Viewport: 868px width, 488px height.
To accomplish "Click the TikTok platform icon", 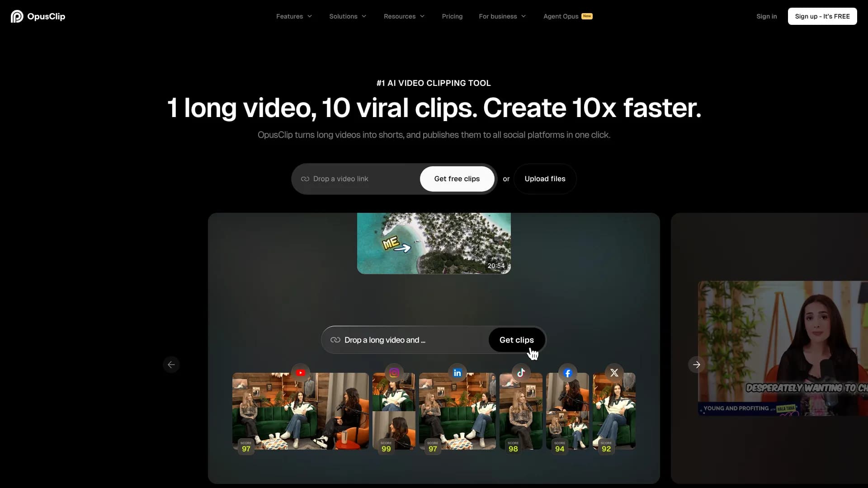I will click(521, 373).
